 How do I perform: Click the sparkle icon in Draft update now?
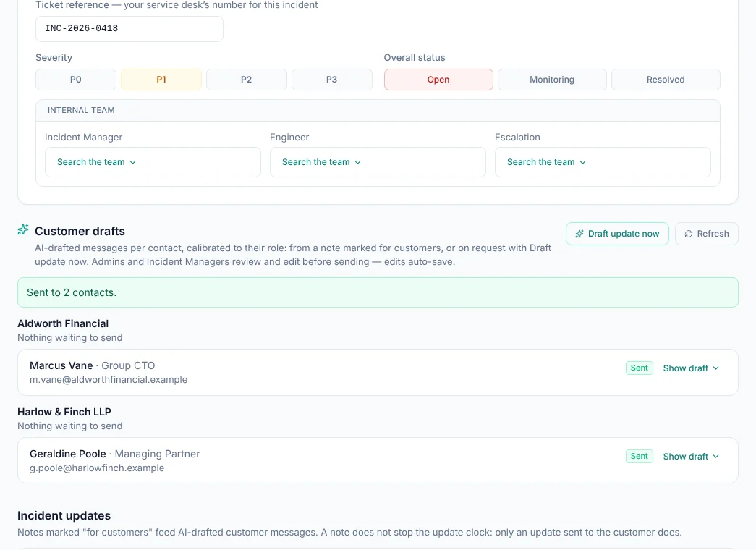point(579,234)
